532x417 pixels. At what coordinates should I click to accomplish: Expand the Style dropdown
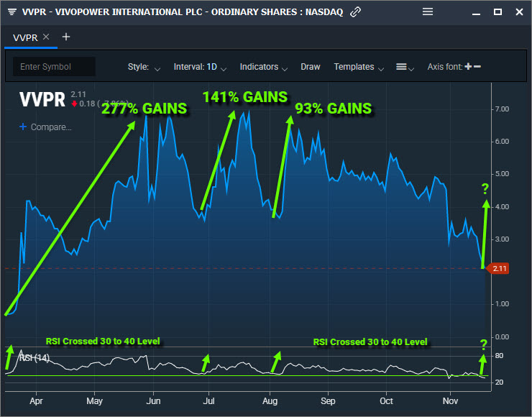[144, 67]
